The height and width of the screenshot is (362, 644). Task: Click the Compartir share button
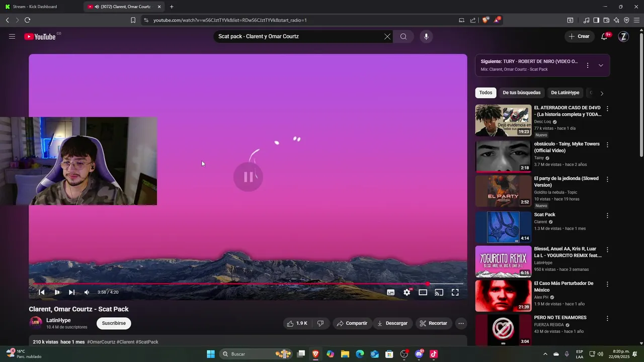[x=352, y=323]
